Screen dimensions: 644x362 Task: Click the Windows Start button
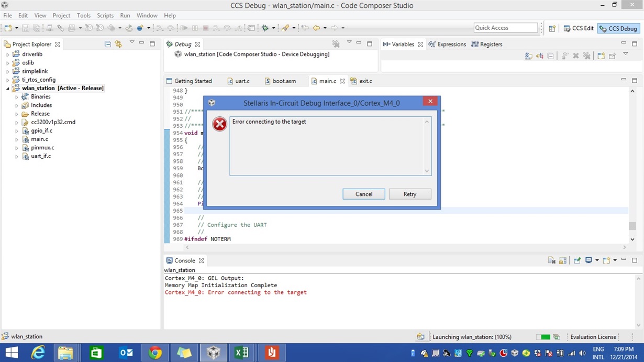click(12, 353)
